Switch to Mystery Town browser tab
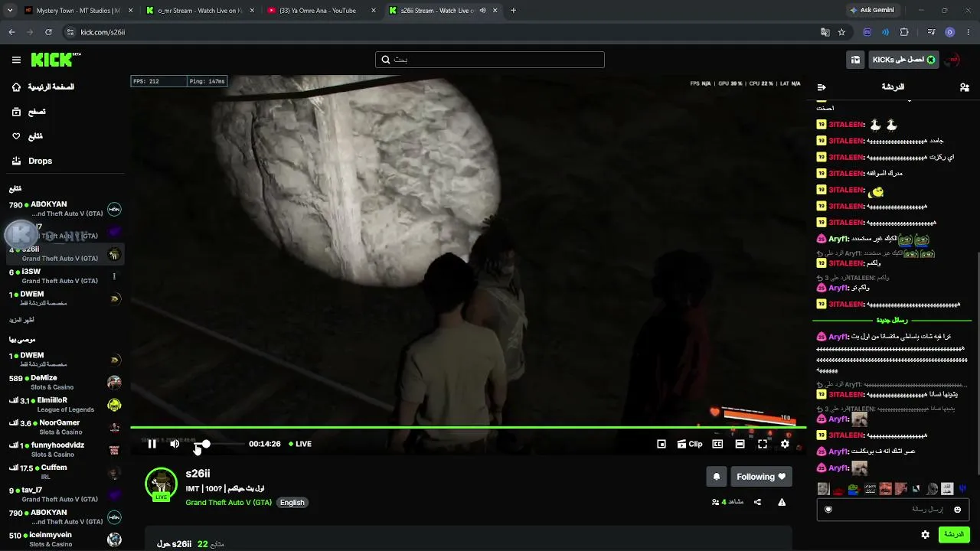The width and height of the screenshot is (980, 551). click(x=77, y=11)
